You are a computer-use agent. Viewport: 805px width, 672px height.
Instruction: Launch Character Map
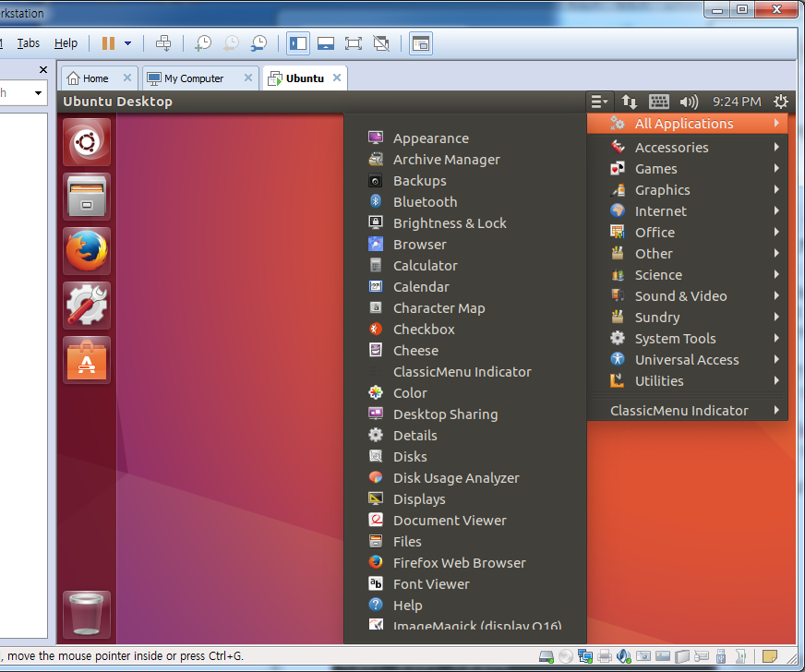tap(465, 308)
